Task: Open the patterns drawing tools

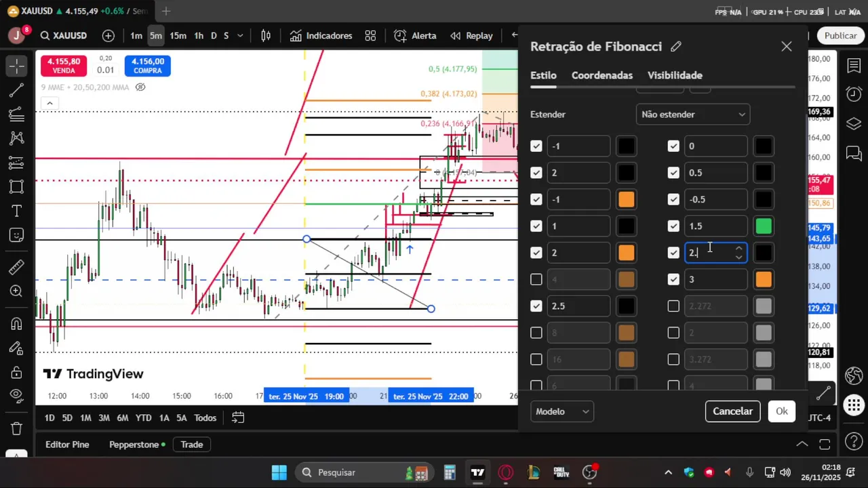Action: [x=17, y=138]
